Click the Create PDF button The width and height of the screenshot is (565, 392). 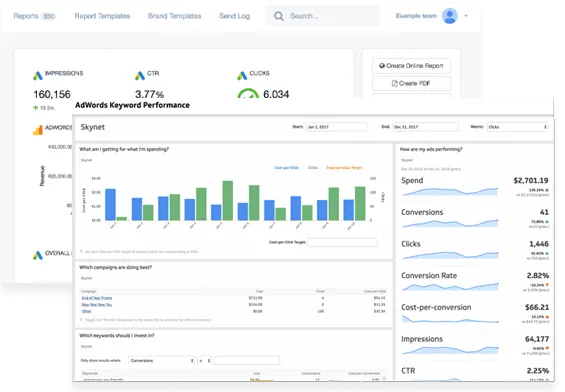(x=411, y=83)
